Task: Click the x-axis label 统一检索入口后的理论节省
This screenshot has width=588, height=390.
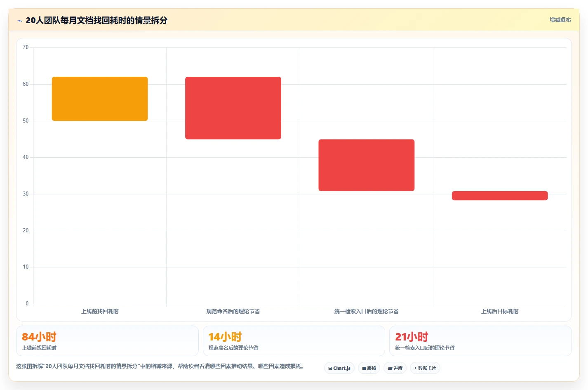Action: [367, 311]
